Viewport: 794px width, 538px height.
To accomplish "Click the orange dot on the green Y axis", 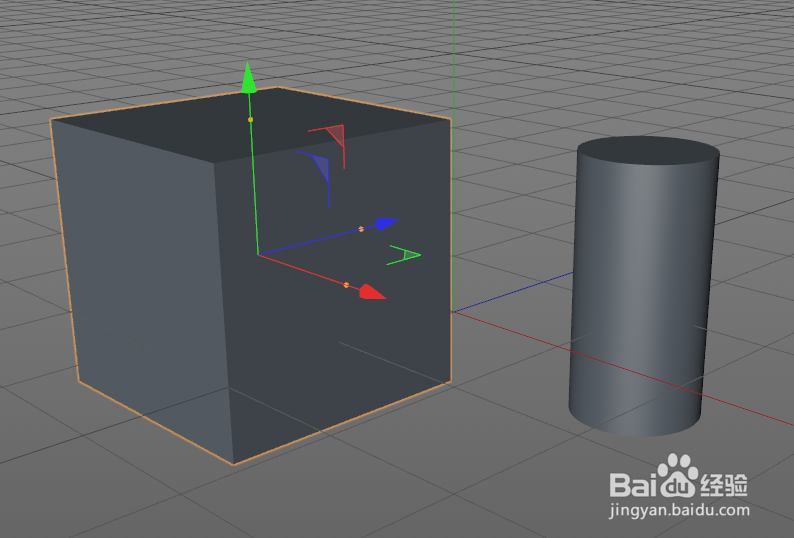I will (x=250, y=120).
